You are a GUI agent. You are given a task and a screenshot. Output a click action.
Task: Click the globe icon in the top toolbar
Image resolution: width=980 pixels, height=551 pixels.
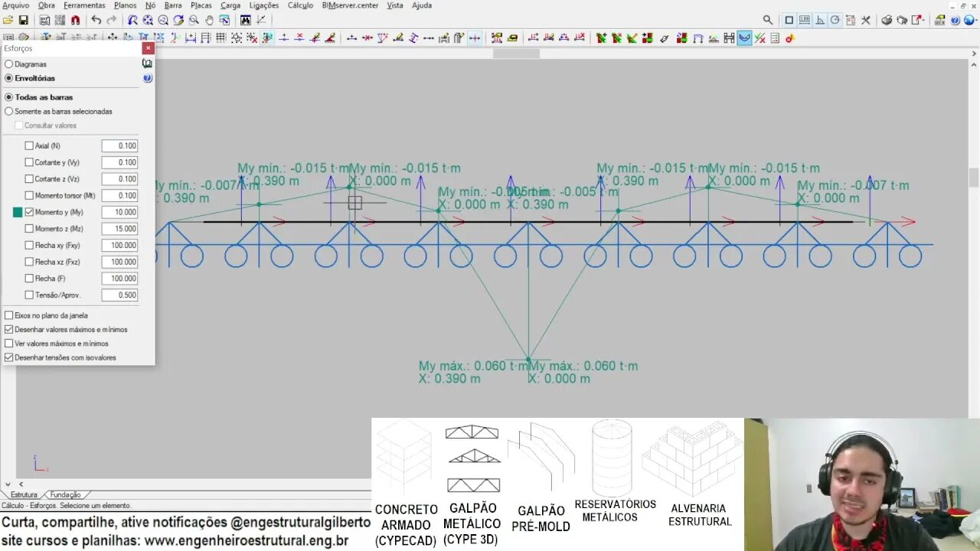point(968,20)
